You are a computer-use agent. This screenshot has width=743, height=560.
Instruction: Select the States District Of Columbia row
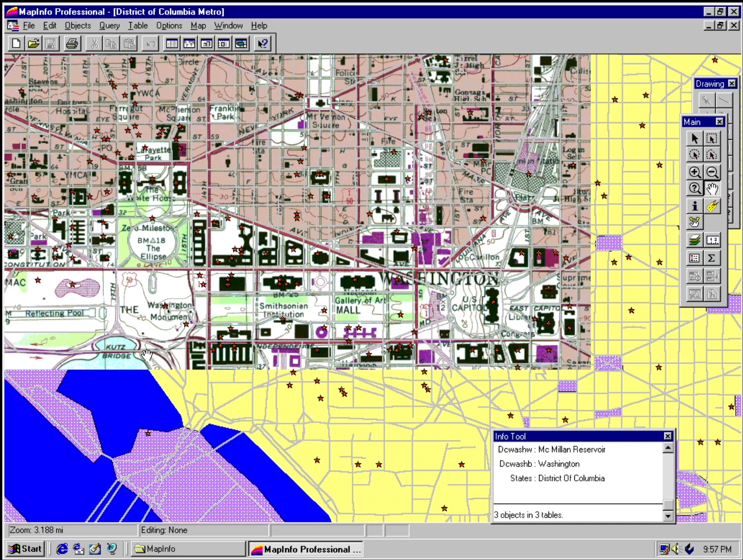coord(557,478)
